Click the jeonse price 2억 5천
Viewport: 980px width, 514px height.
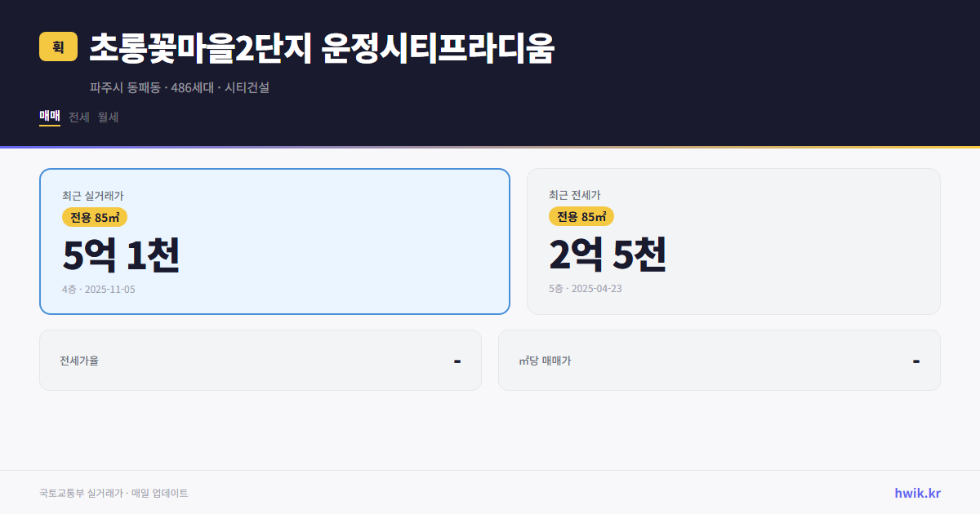click(608, 256)
